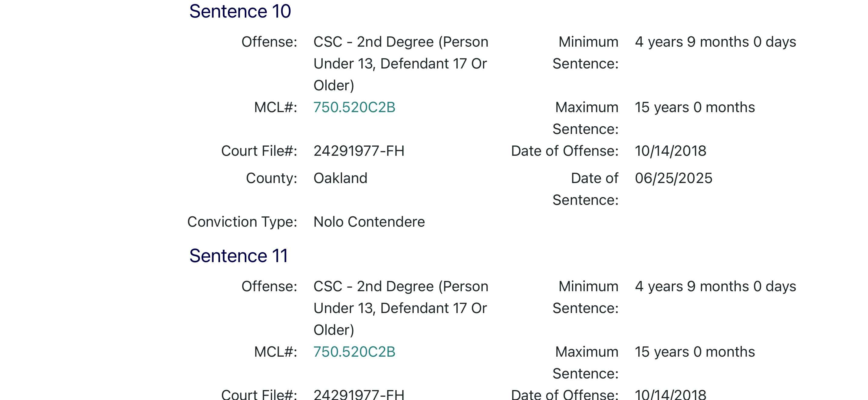The height and width of the screenshot is (400, 868).
Task: Click the Sentence 10 MCL# label
Action: click(276, 107)
